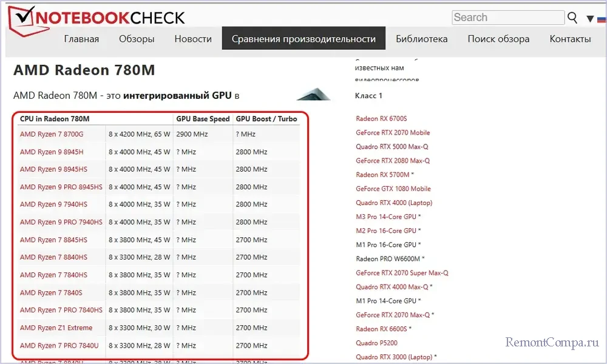Select Сравнения производительности tab
Image resolution: width=607 pixels, height=364 pixels.
point(303,39)
